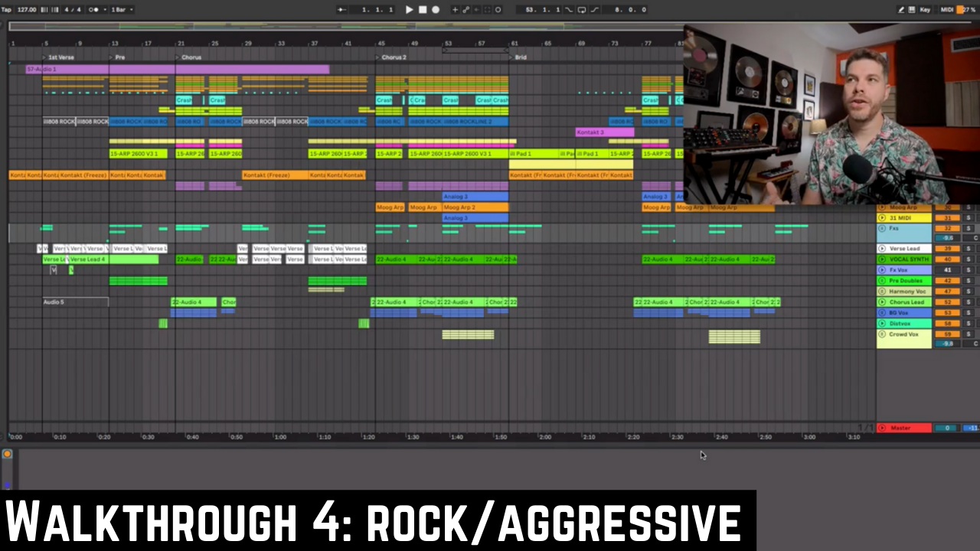The width and height of the screenshot is (980, 551).
Task: Jump to the Chorus 2 locator
Action: [392, 57]
